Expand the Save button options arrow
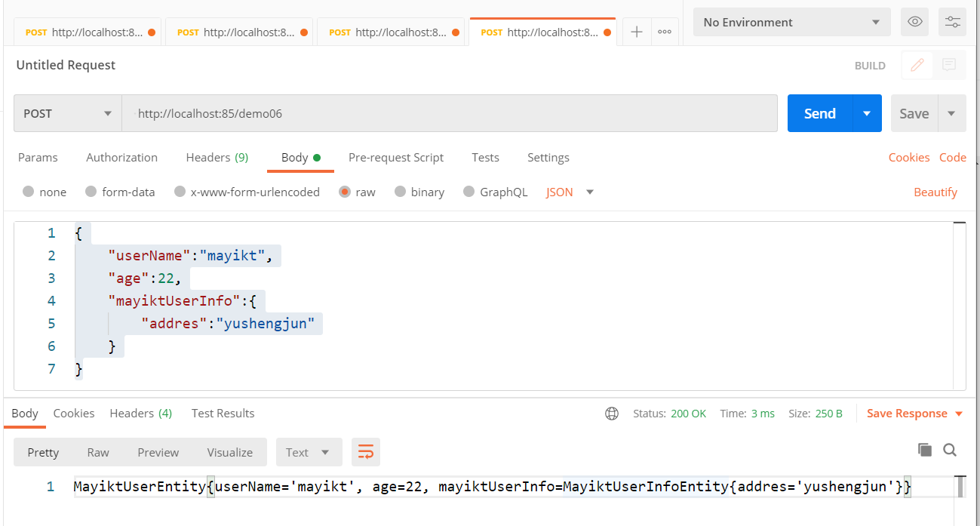980x526 pixels. [951, 113]
